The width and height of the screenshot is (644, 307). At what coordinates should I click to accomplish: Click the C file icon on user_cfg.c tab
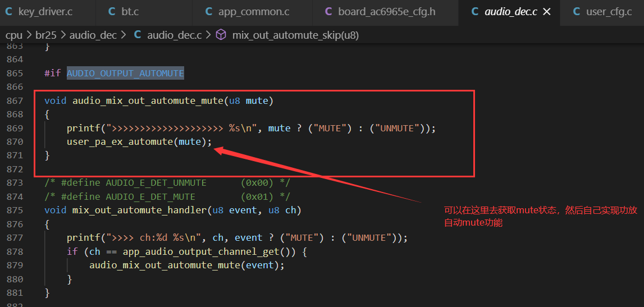[577, 12]
